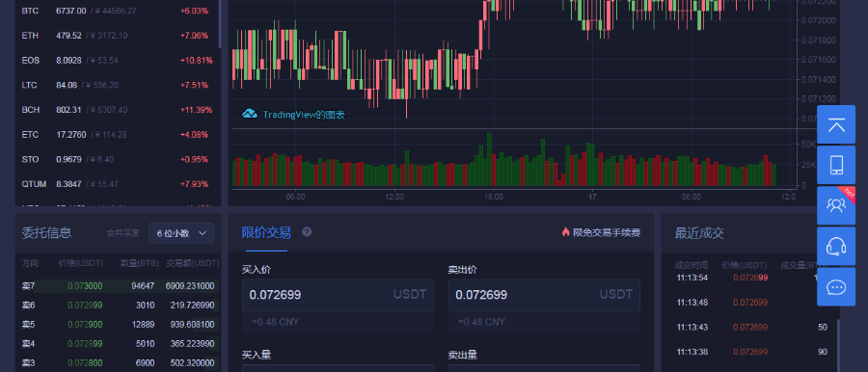
Task: Select the LTC market row
Action: click(118, 85)
